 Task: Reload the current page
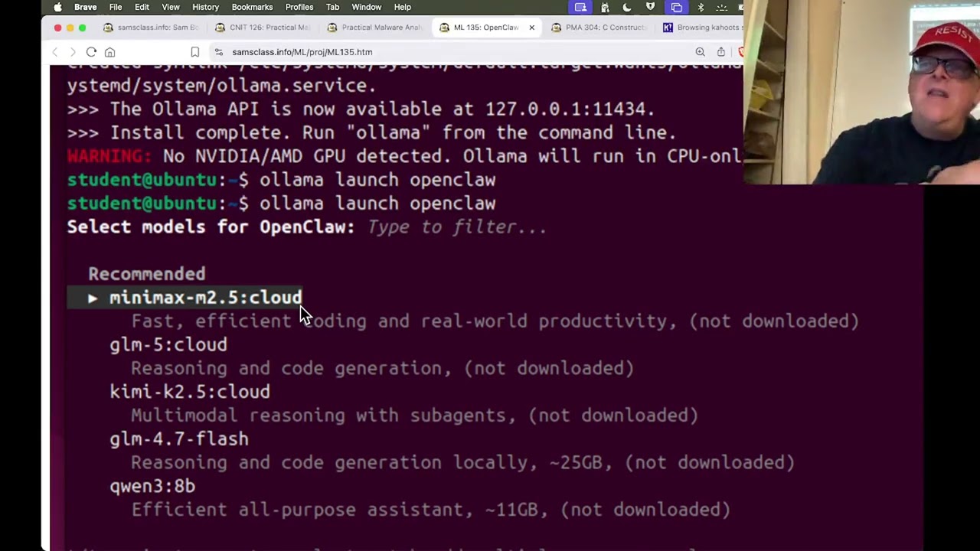click(91, 52)
